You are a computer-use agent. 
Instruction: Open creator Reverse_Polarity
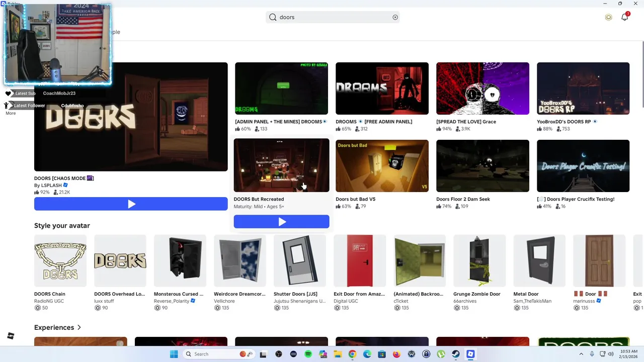[x=172, y=301]
